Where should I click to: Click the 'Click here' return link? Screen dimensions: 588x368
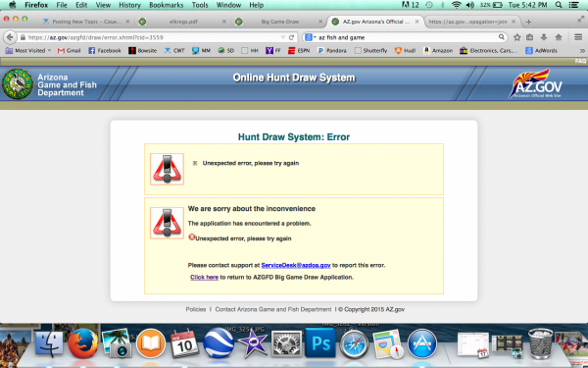tap(204, 277)
